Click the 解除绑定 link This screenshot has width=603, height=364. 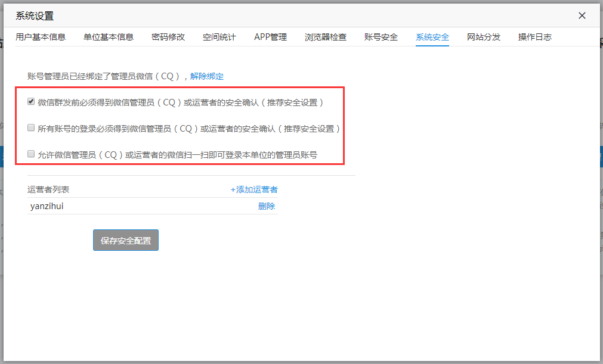pyautogui.click(x=207, y=76)
